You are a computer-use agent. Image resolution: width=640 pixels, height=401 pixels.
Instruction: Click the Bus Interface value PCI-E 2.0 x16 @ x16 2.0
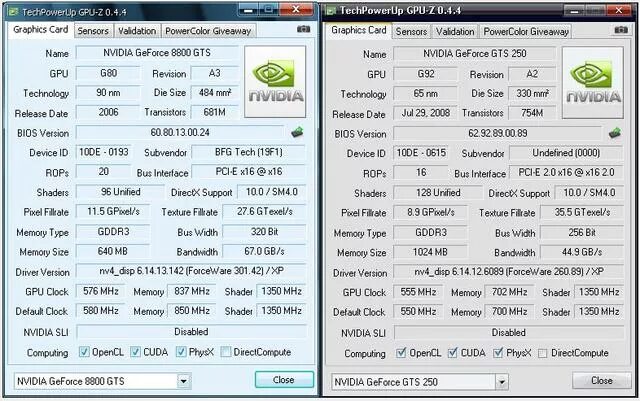(566, 172)
